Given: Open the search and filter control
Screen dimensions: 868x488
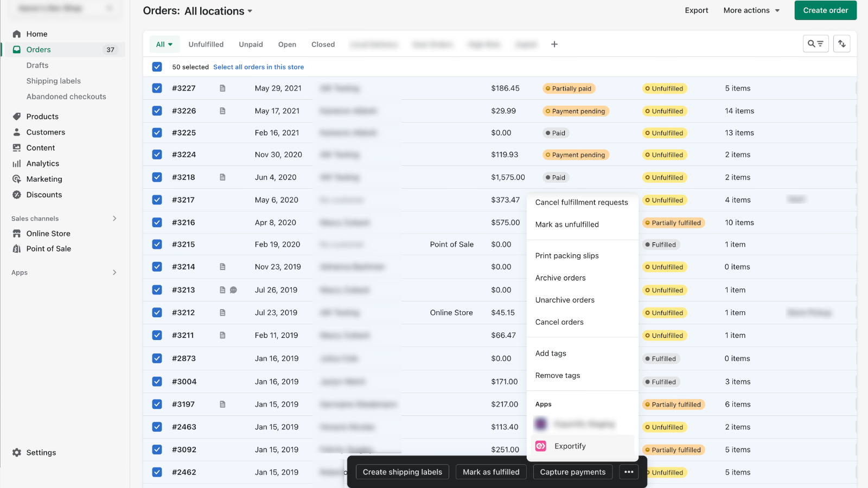Looking at the screenshot, I should 815,43.
